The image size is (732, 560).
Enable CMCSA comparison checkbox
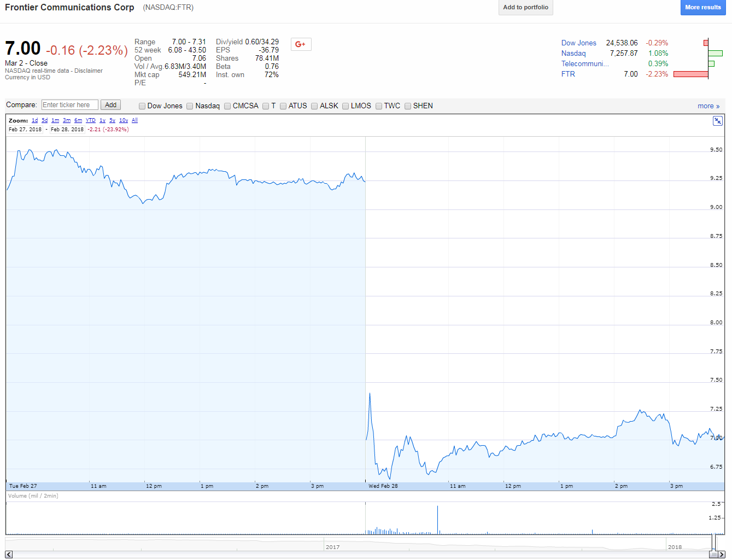click(x=227, y=106)
